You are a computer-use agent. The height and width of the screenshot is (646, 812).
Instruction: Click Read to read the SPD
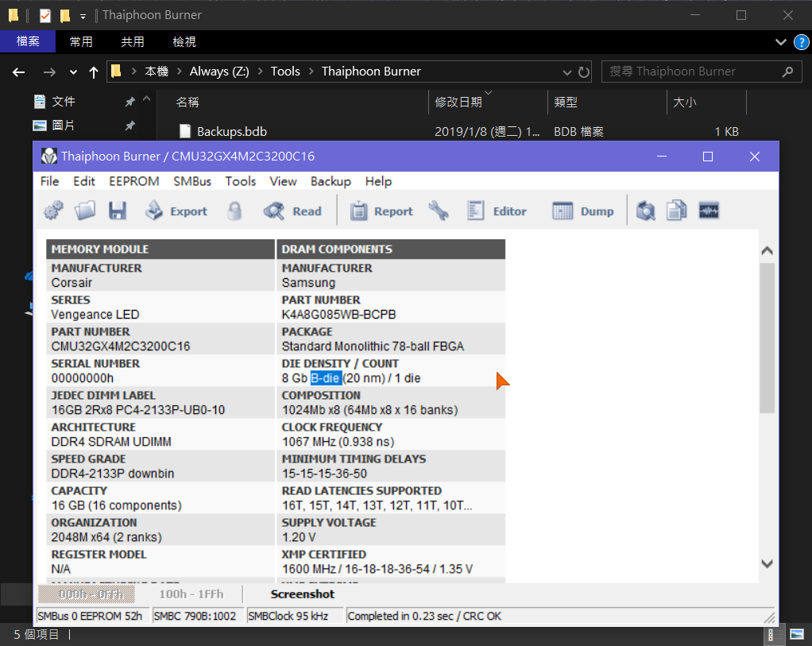292,211
